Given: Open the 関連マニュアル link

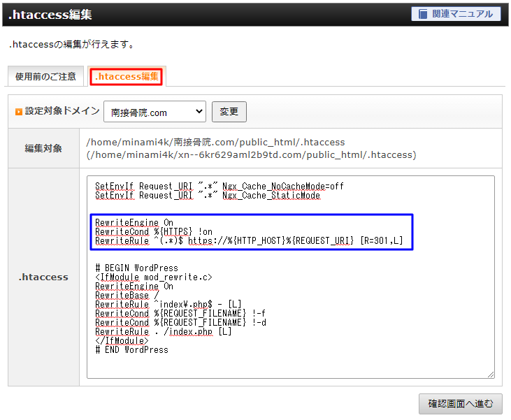Looking at the screenshot, I should [456, 14].
